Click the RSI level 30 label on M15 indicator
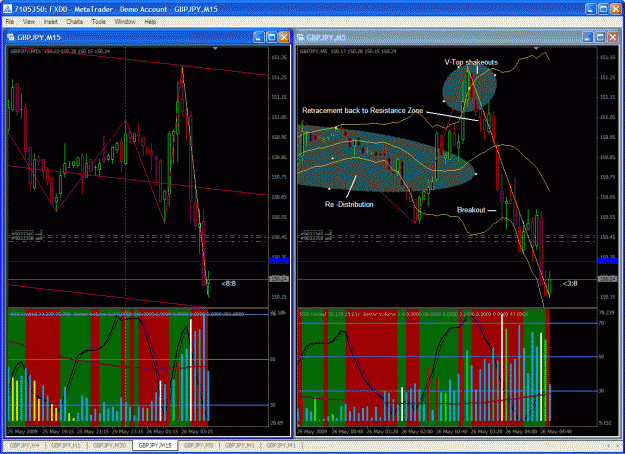This screenshot has height=454, width=625. [273, 405]
